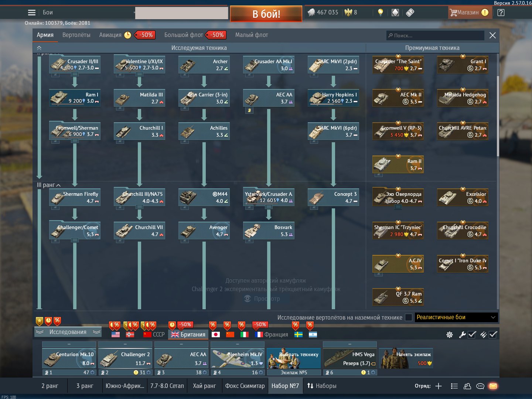Click the Golden Eagles balance icon
532x399 pixels.
(x=348, y=12)
